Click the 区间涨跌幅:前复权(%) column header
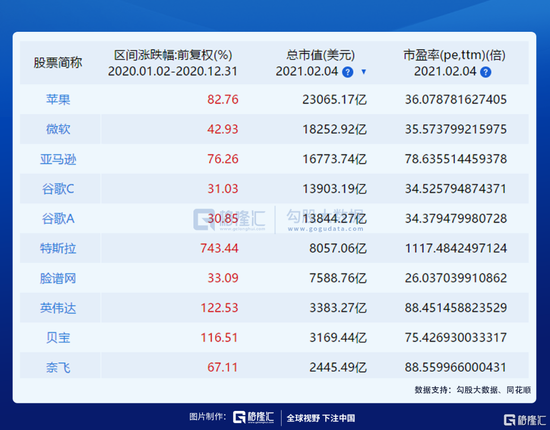 (x=173, y=55)
